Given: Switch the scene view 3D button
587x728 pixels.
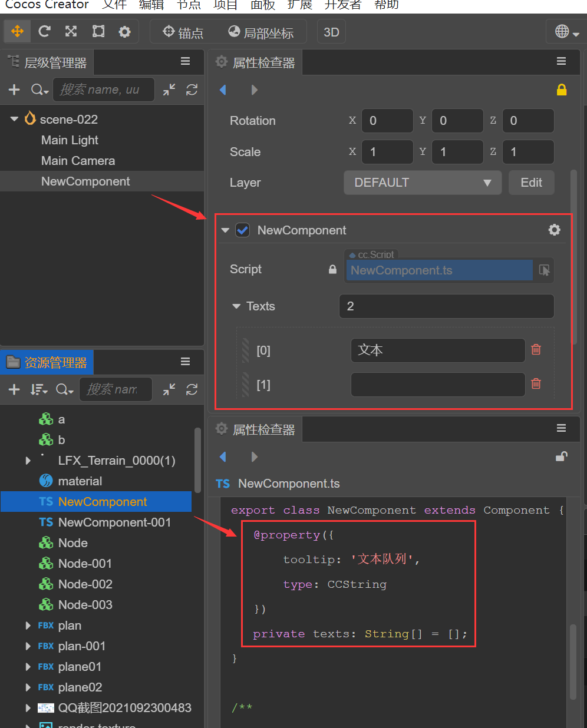Looking at the screenshot, I should point(331,32).
